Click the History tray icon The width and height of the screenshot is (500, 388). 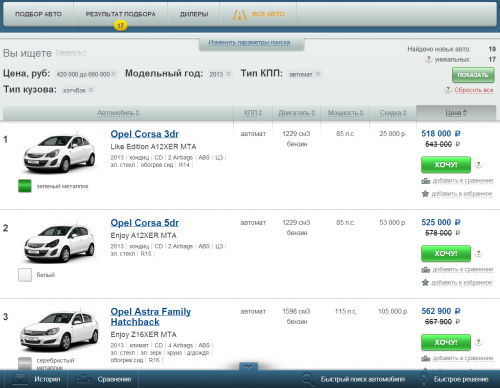pyautogui.click(x=20, y=379)
